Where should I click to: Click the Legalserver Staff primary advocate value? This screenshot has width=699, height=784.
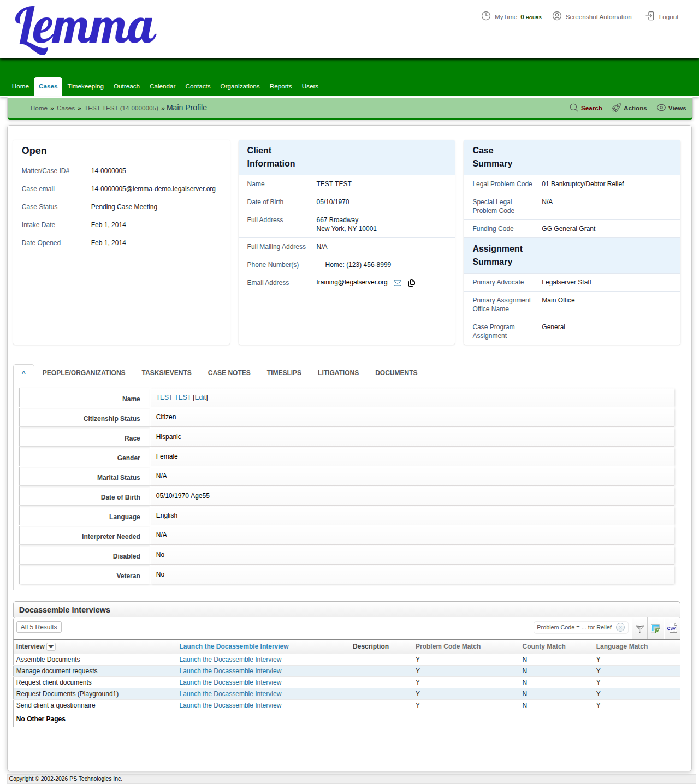(567, 282)
